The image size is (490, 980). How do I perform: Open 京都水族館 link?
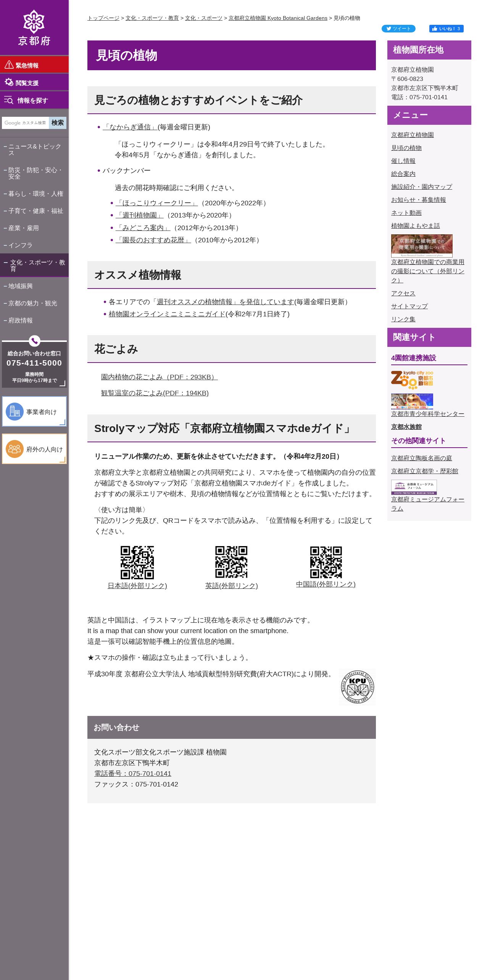click(x=406, y=427)
